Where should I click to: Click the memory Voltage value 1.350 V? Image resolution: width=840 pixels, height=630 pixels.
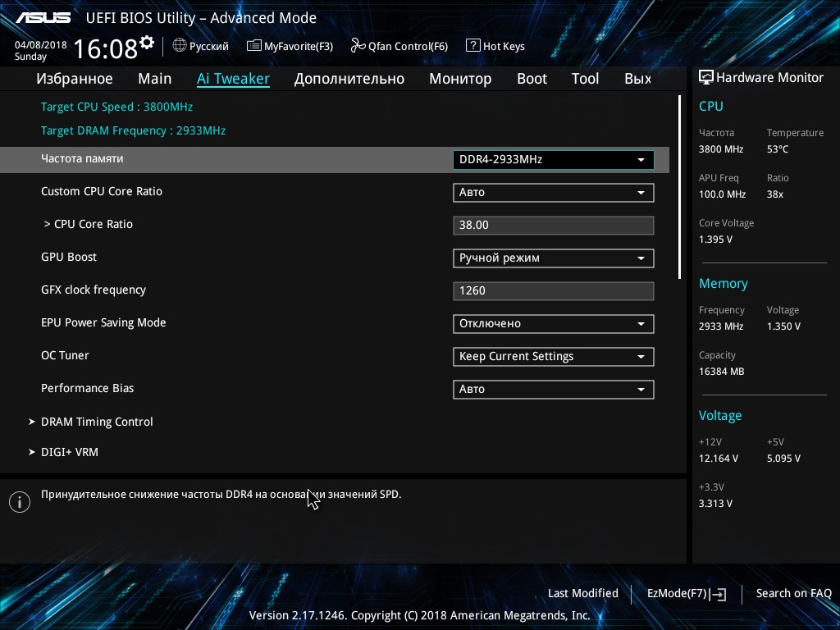[x=783, y=326]
